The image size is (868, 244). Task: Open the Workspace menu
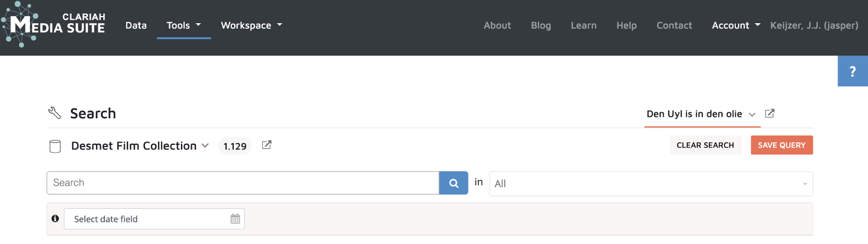pos(251,25)
